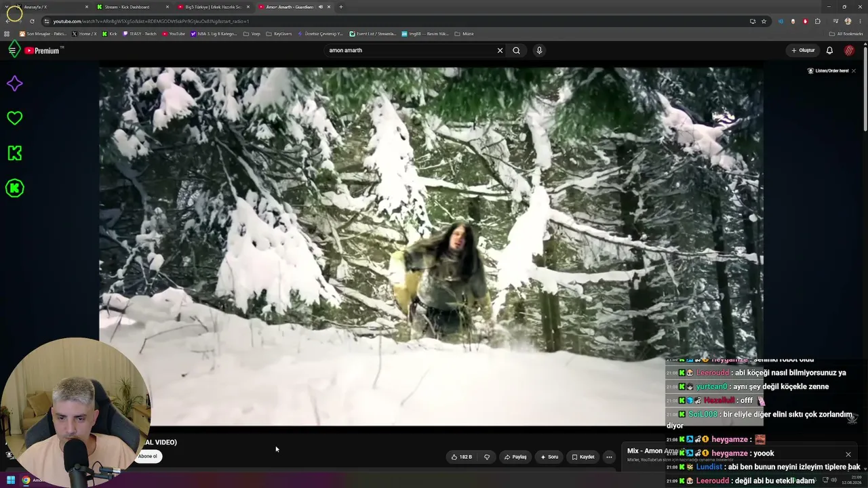Open the Event List / Streamlabs bookmark
868x488 pixels.
tap(372, 33)
